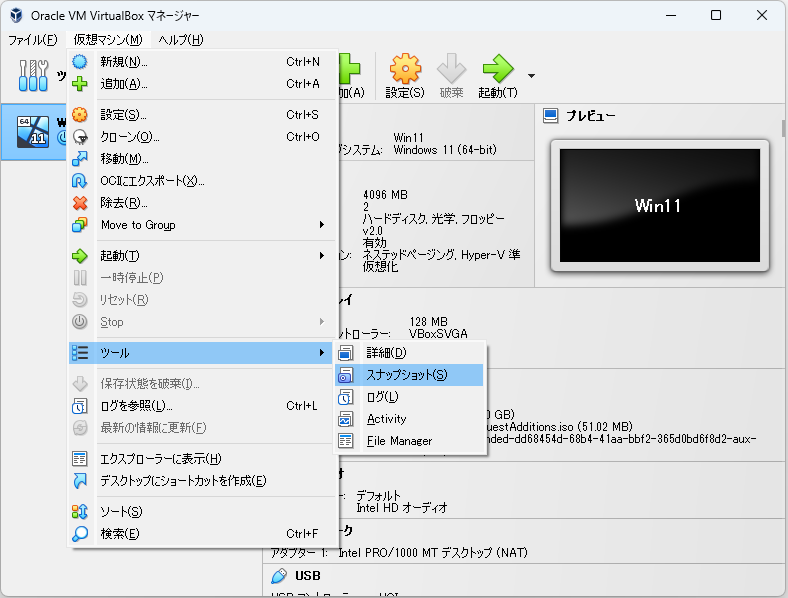
Task: Select Activity in tools submenu
Action: coord(409,419)
